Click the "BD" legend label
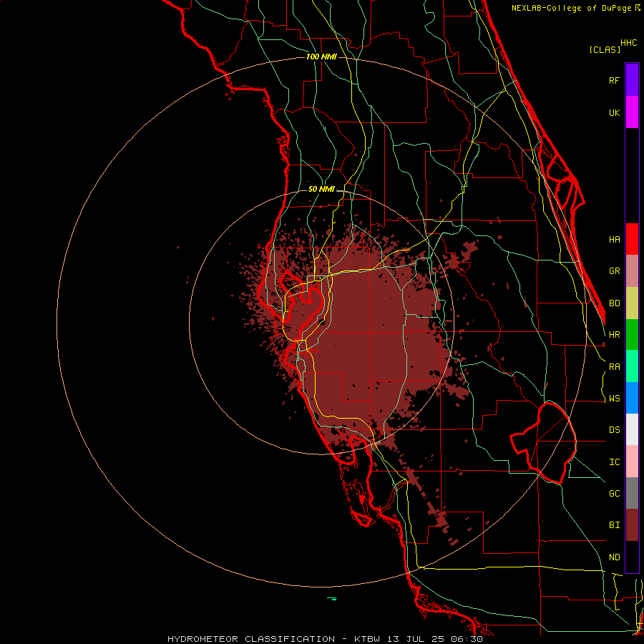This screenshot has width=644, height=644. coord(614,303)
